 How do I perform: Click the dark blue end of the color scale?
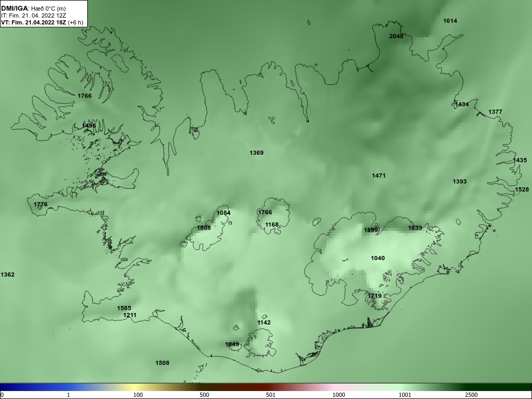pyautogui.click(x=10, y=387)
